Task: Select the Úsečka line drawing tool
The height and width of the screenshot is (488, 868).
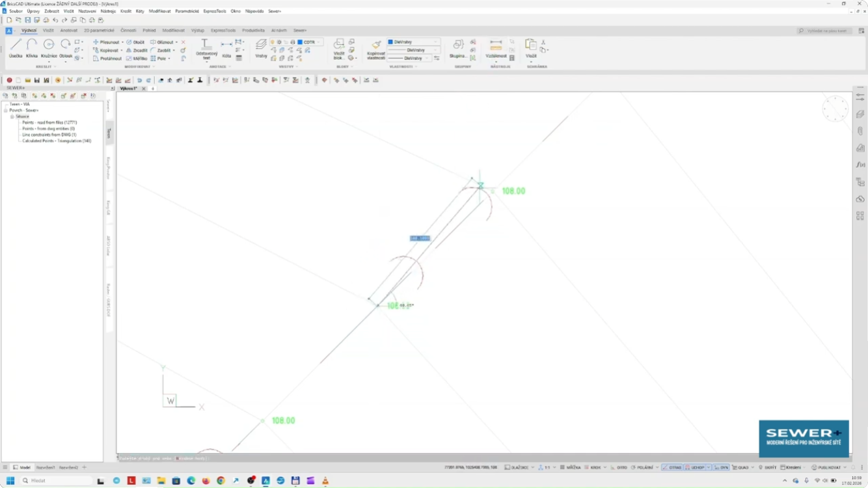Action: [16, 47]
